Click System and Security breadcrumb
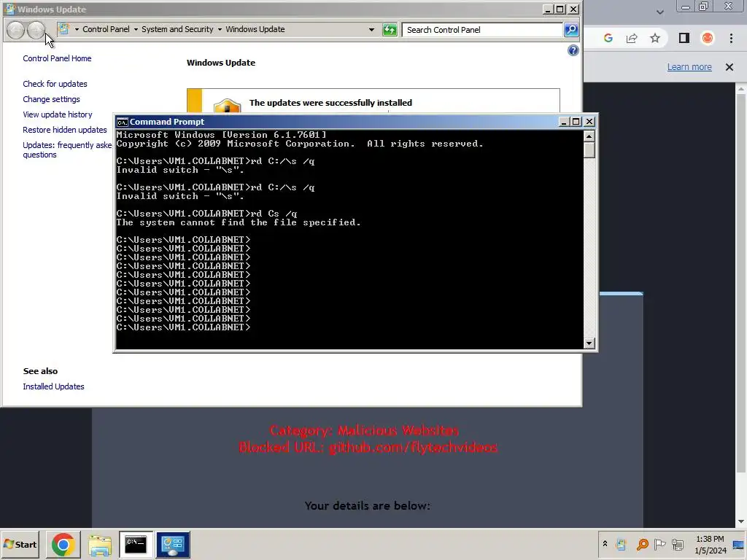747x560 pixels. tap(177, 29)
